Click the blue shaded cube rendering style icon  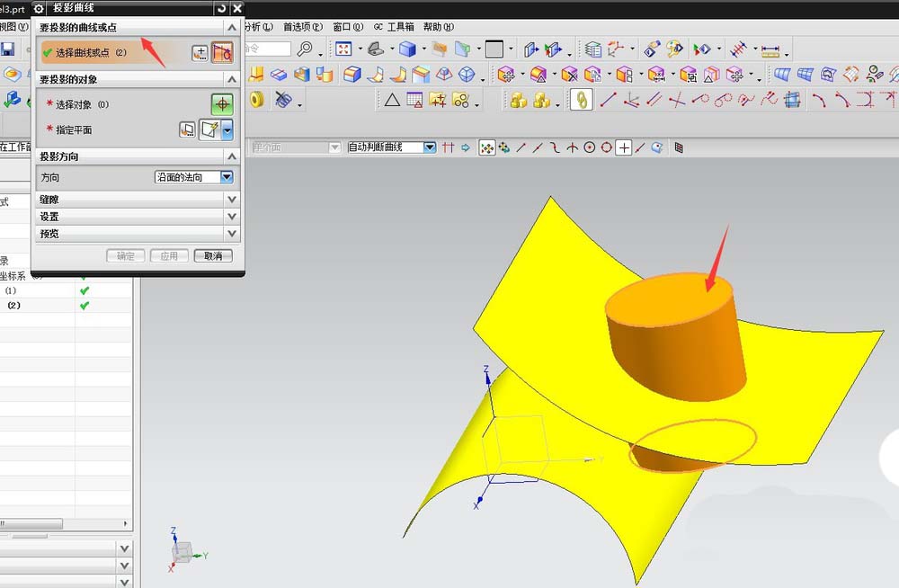click(407, 49)
